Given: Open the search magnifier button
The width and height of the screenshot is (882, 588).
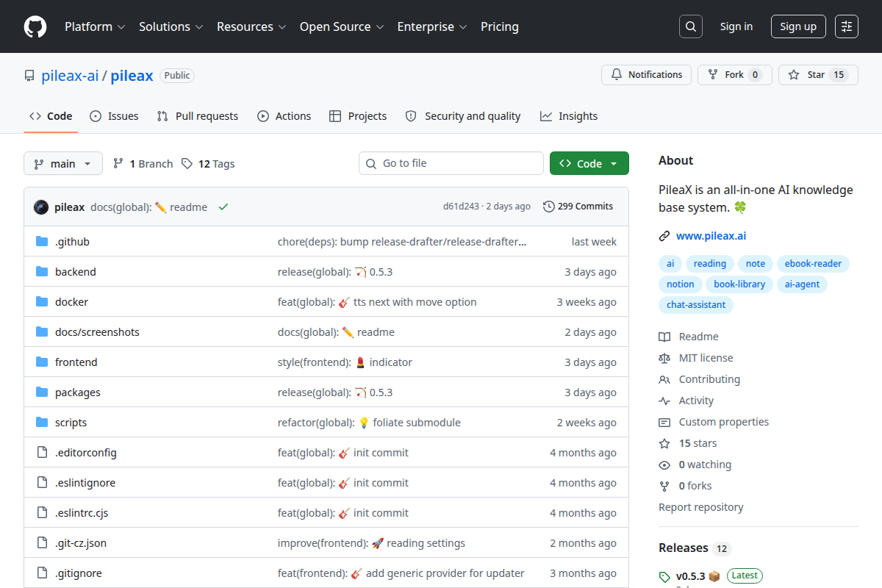Looking at the screenshot, I should point(690,26).
